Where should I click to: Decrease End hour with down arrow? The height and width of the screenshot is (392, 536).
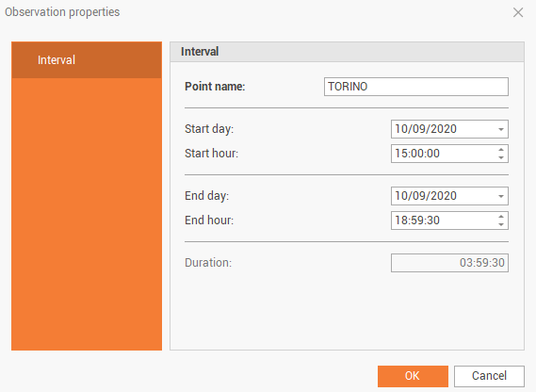pos(501,224)
